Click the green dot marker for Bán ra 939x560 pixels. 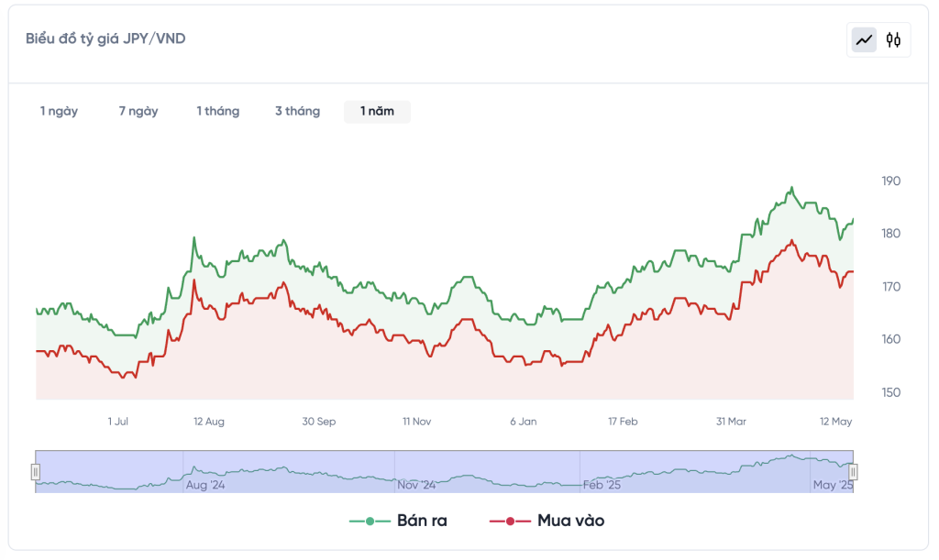tap(370, 521)
